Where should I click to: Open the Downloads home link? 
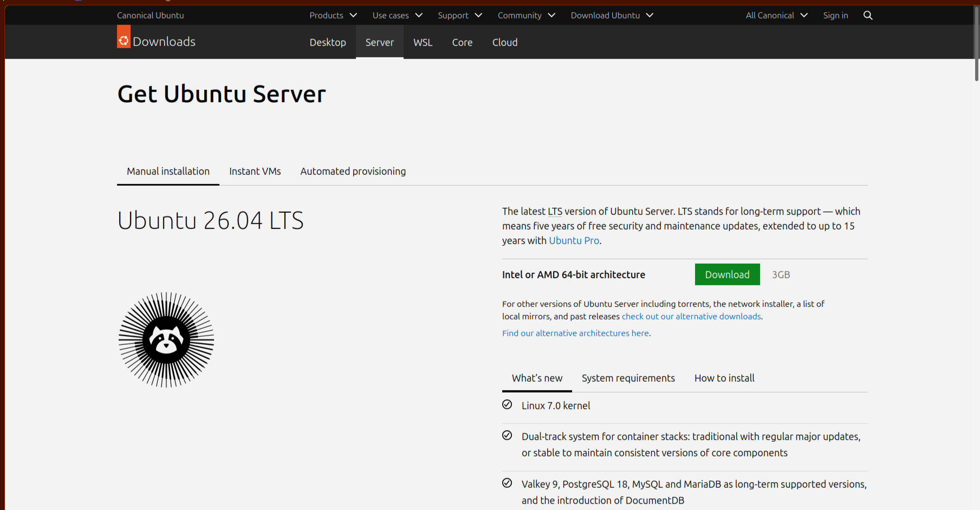164,42
